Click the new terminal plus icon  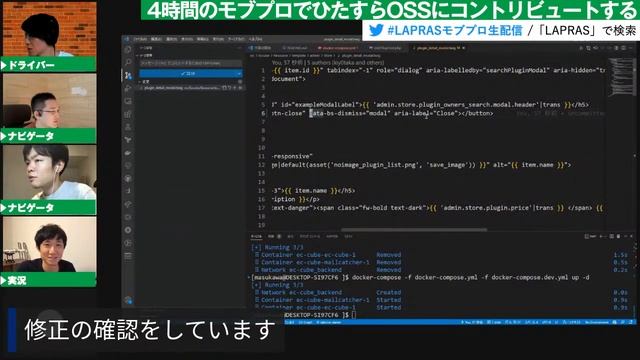[x=602, y=236]
